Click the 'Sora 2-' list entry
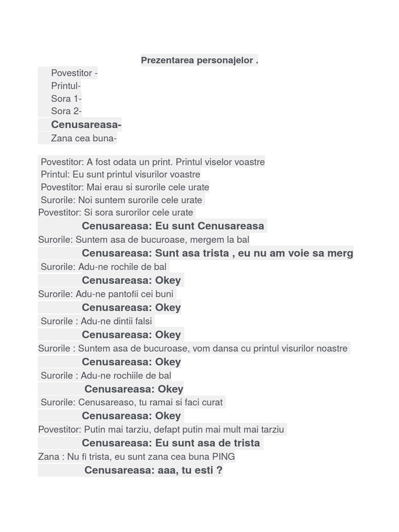 click(x=66, y=111)
